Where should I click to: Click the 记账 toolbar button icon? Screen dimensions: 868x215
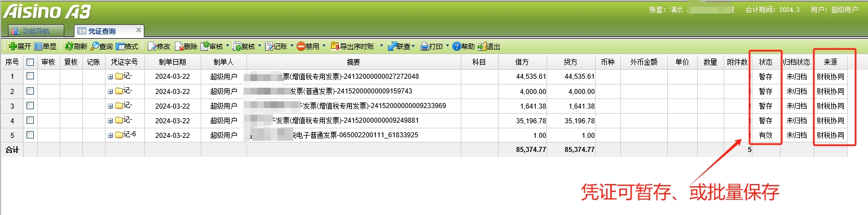point(270,46)
